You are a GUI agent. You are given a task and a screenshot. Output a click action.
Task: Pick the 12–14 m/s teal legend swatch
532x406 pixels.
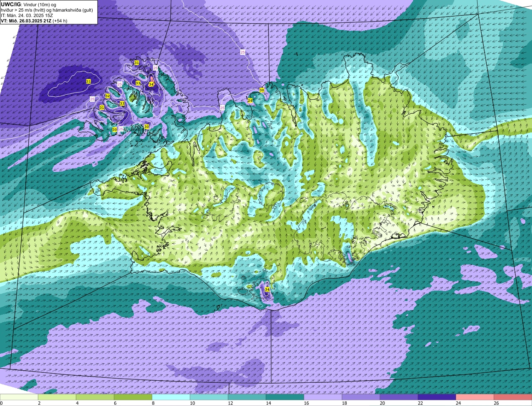247,397
